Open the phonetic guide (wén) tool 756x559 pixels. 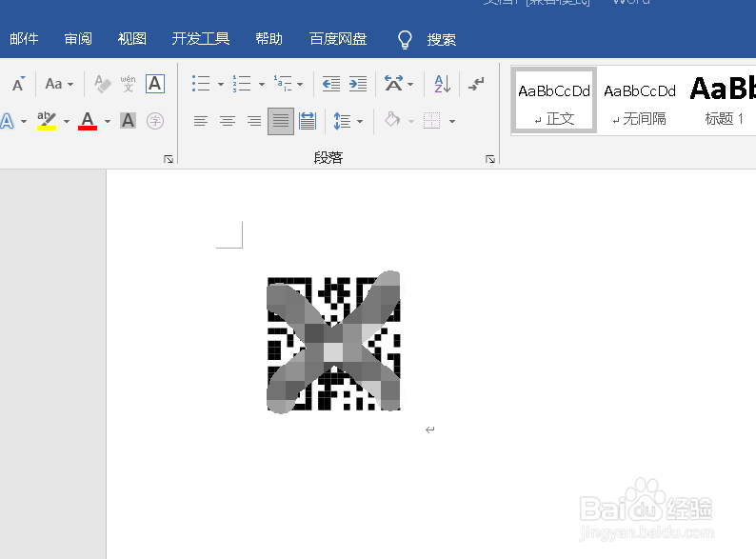(128, 84)
